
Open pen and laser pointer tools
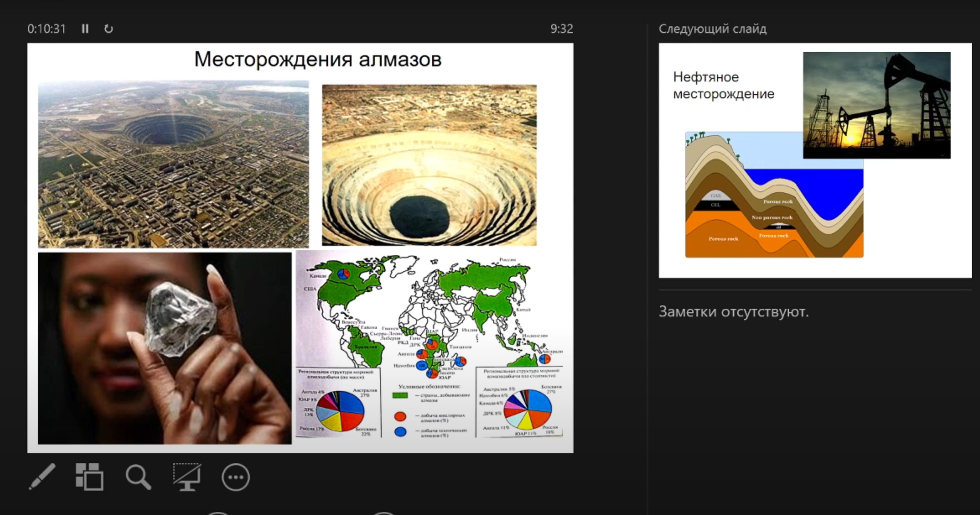coord(42,476)
